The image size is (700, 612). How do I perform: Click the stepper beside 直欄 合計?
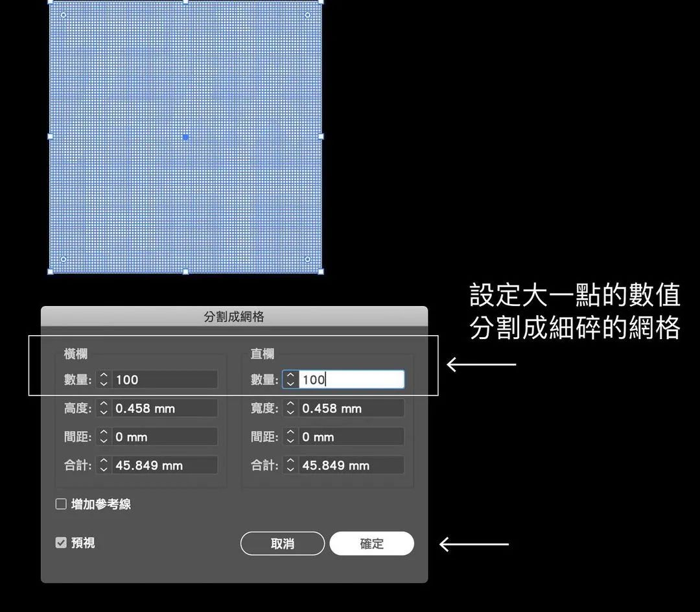click(x=290, y=465)
